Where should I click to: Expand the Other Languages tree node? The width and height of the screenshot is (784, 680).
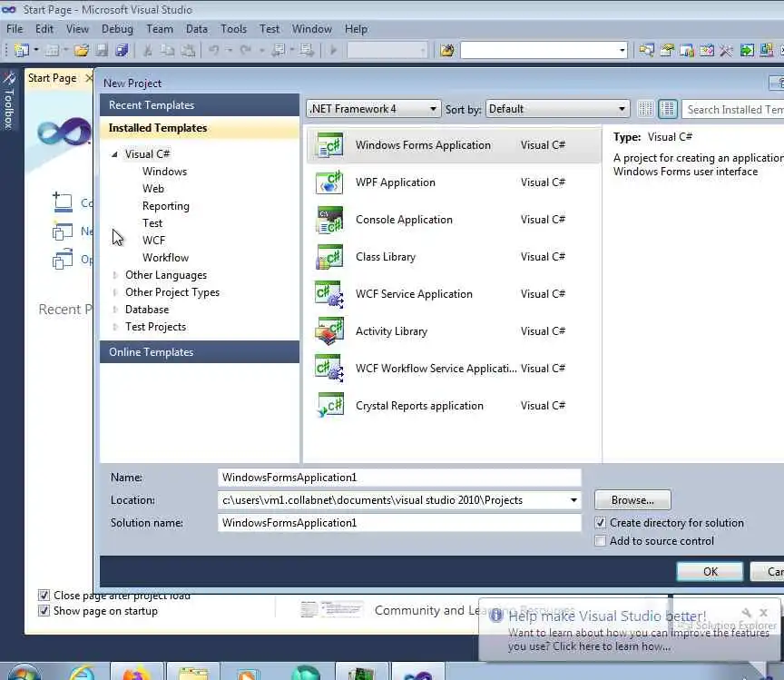pos(115,275)
